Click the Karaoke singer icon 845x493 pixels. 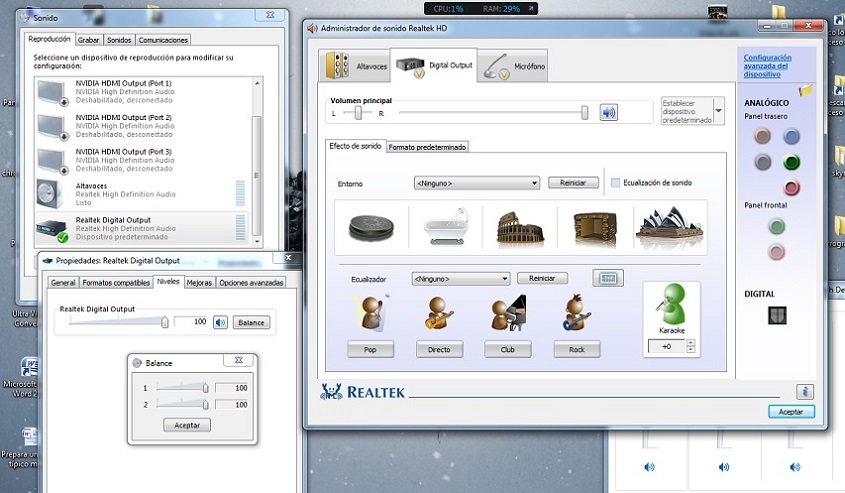671,305
